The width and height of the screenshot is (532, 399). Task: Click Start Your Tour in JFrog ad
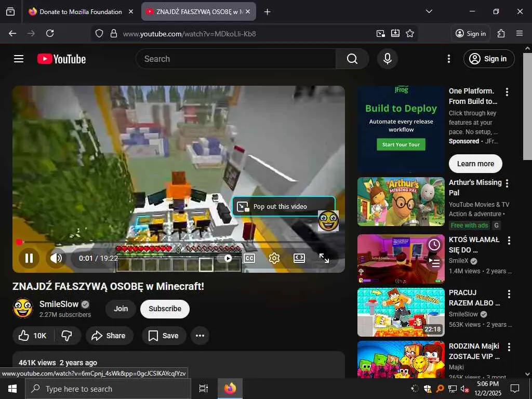(x=401, y=144)
